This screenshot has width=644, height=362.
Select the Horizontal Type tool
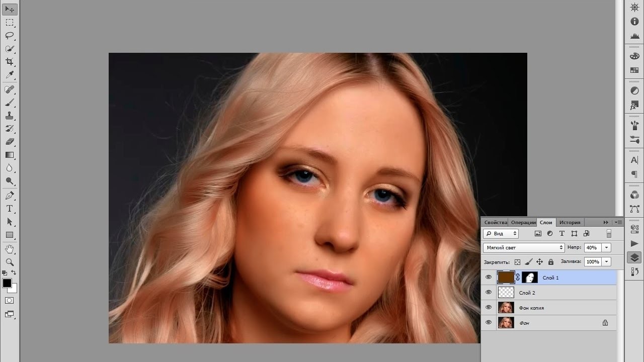point(10,209)
